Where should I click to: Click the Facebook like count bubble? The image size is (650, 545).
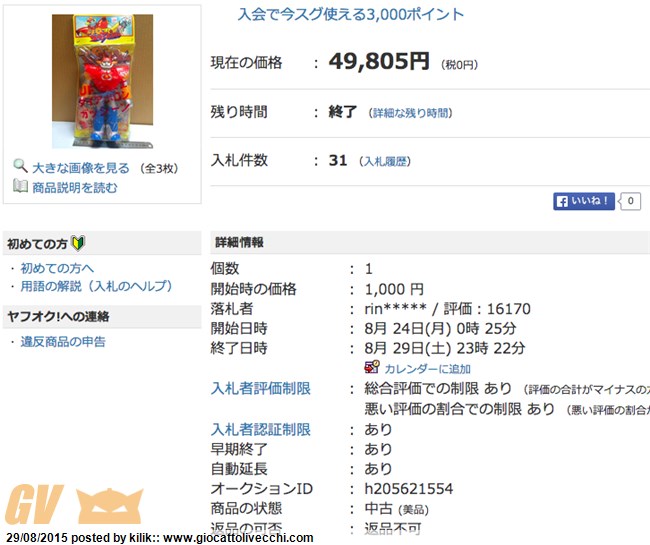pos(630,201)
